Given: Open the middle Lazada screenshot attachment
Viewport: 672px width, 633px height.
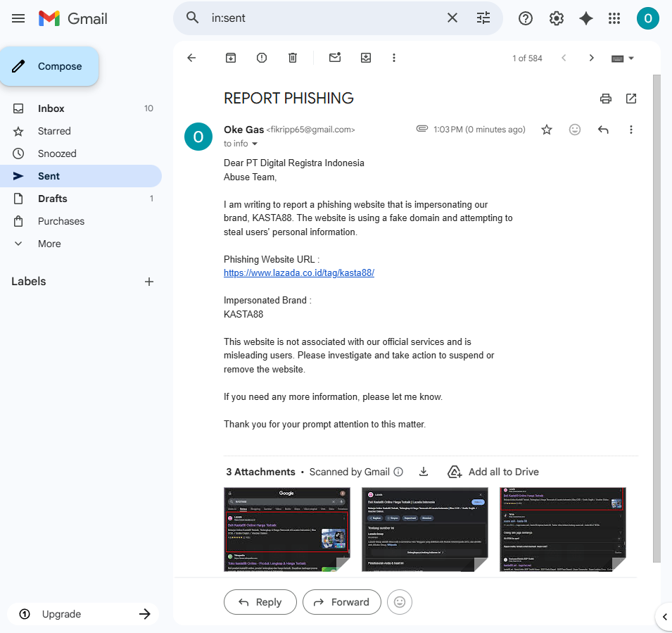Looking at the screenshot, I should tap(425, 529).
